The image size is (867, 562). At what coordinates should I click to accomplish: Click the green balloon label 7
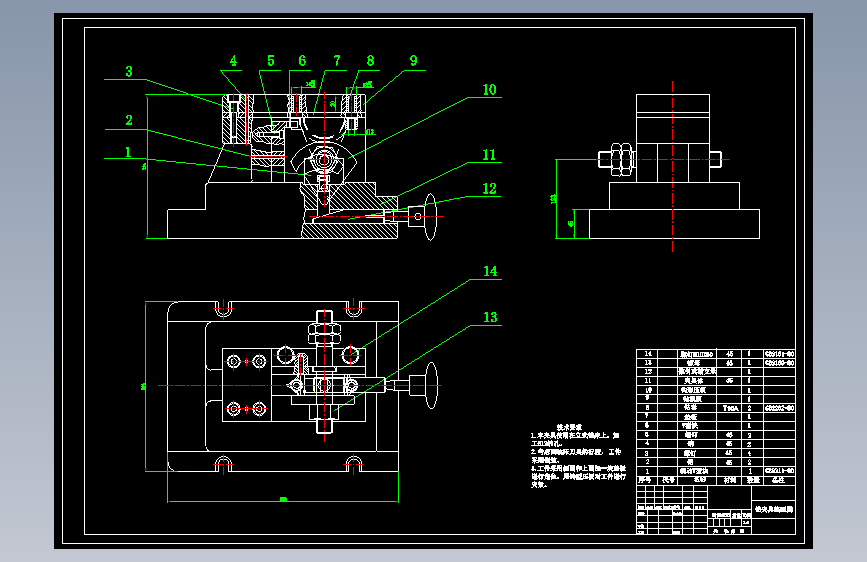[337, 61]
